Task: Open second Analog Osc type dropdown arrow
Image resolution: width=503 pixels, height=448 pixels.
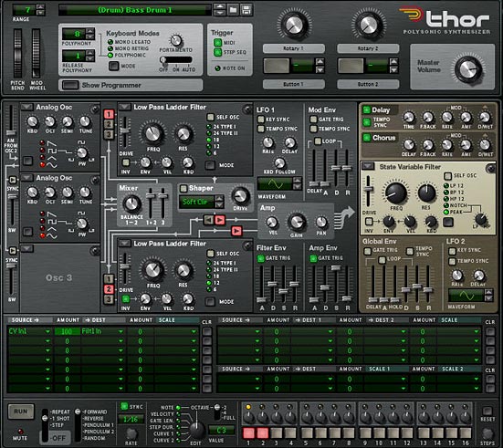Action: (x=27, y=178)
